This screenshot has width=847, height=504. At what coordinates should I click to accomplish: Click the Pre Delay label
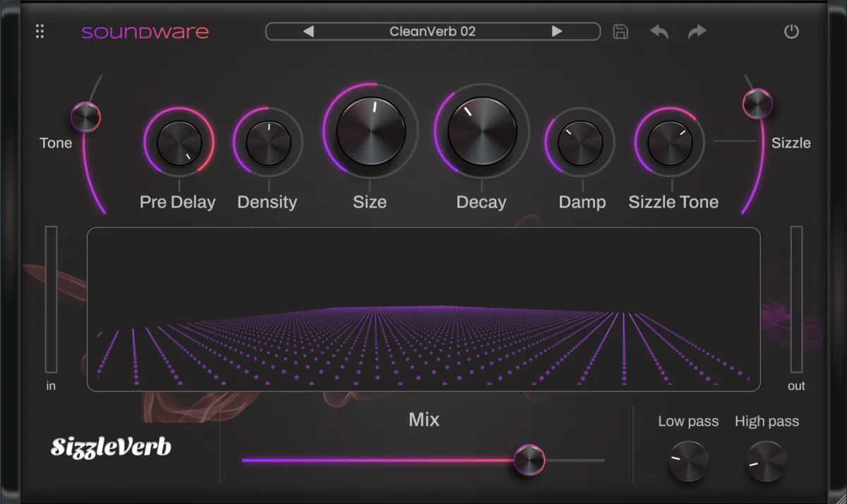pyautogui.click(x=178, y=202)
